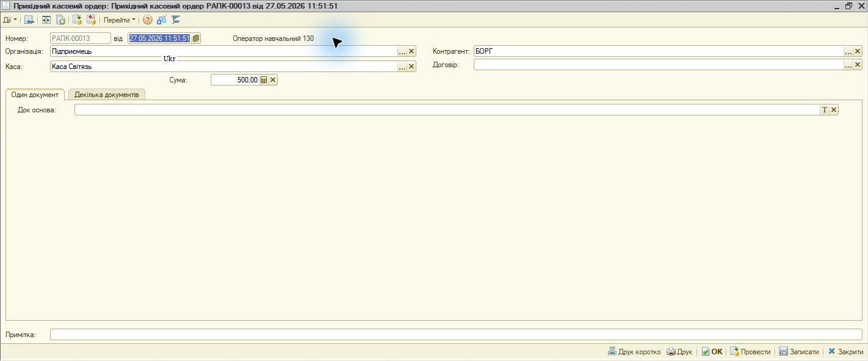Click the copy document toolbar icon
The image size is (868, 361).
(60, 20)
